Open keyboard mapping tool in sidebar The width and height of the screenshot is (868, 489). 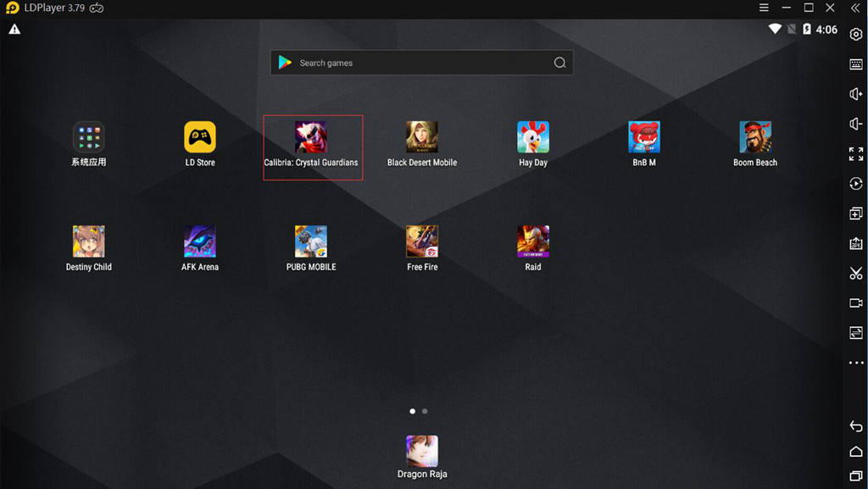(x=856, y=64)
